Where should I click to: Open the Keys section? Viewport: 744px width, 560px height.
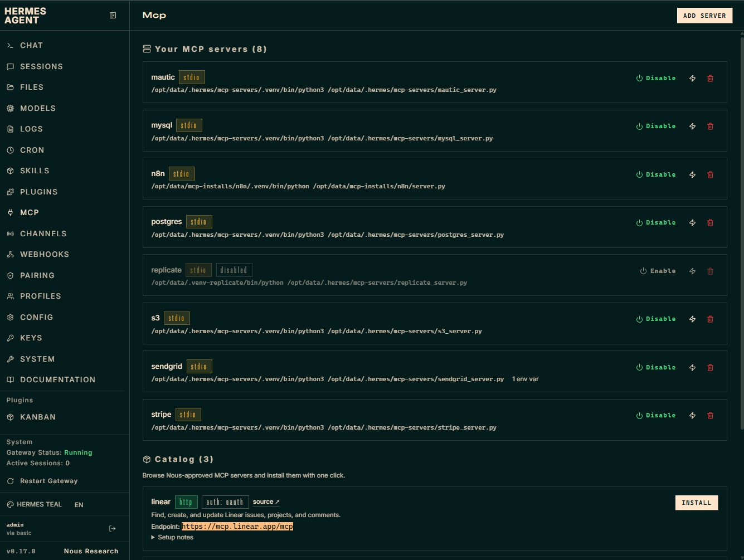click(x=65, y=338)
